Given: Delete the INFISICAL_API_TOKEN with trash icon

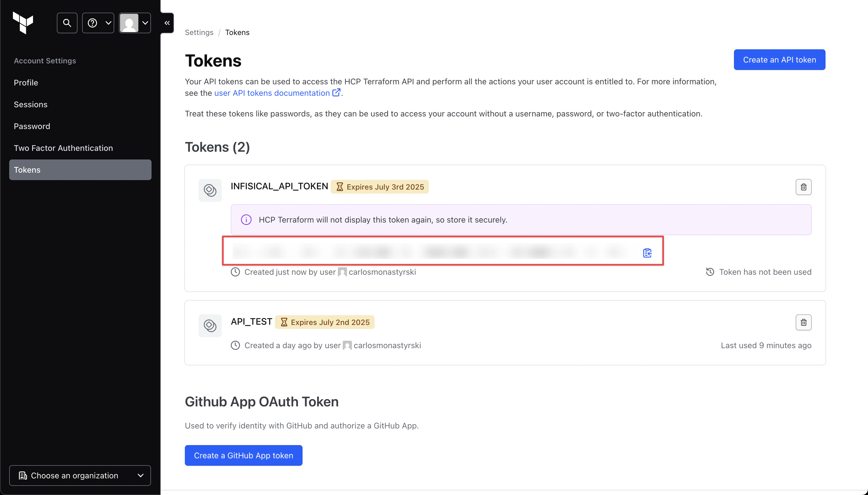Looking at the screenshot, I should [803, 187].
